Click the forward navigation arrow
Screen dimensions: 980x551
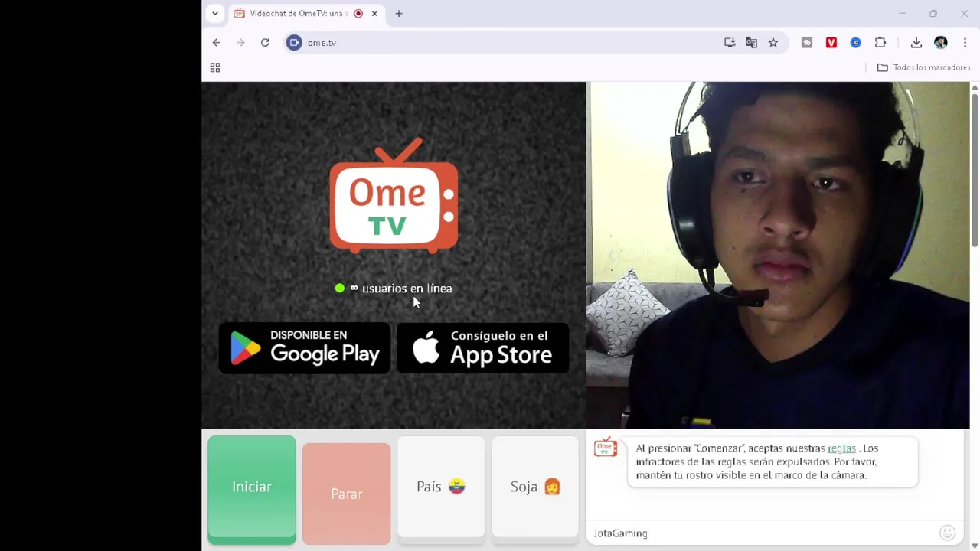point(240,43)
